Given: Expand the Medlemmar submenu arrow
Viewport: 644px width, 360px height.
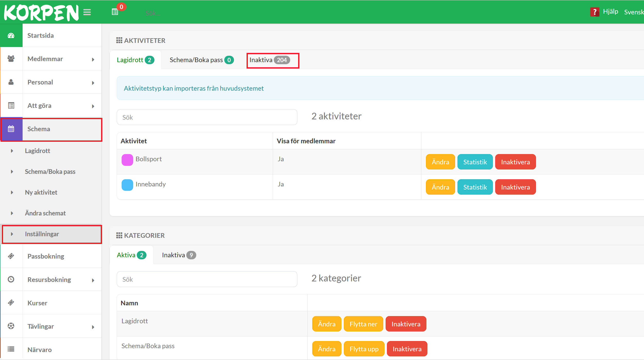Looking at the screenshot, I should pos(93,60).
